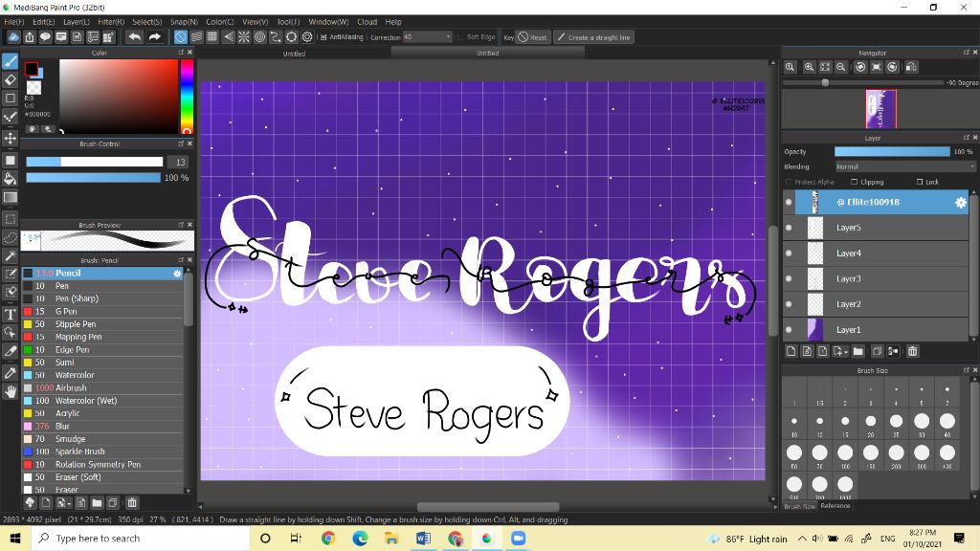Select the Move tool

(x=10, y=138)
